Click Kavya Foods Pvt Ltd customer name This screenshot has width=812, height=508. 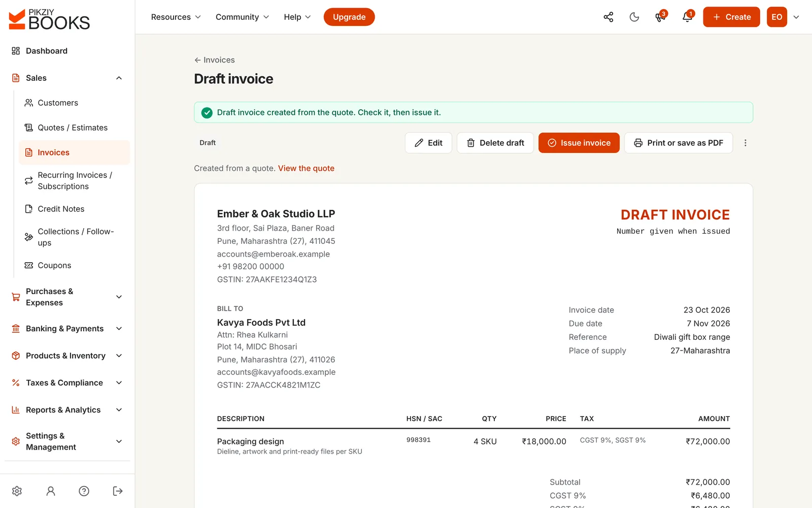click(261, 323)
